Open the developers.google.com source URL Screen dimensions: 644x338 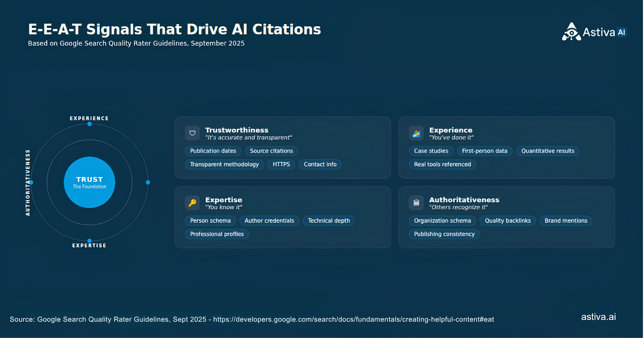click(x=354, y=319)
